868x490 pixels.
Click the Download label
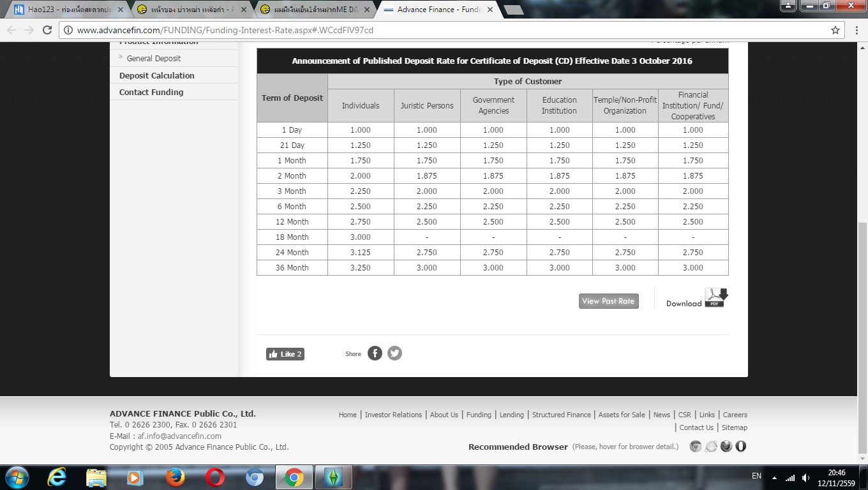[684, 304]
